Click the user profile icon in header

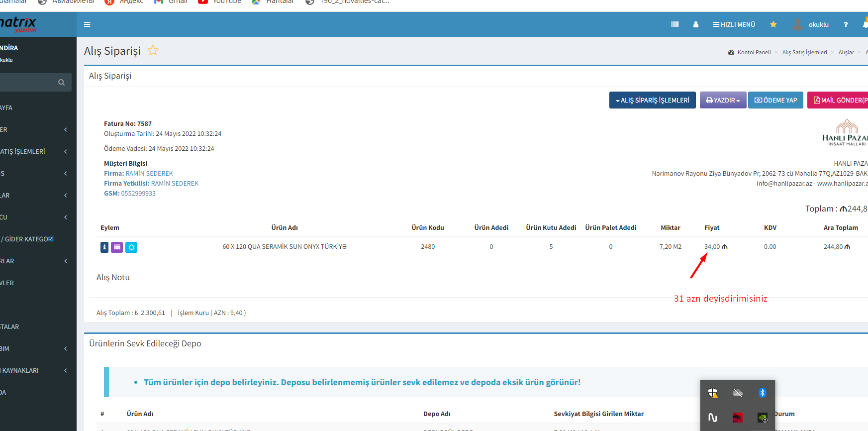click(695, 24)
